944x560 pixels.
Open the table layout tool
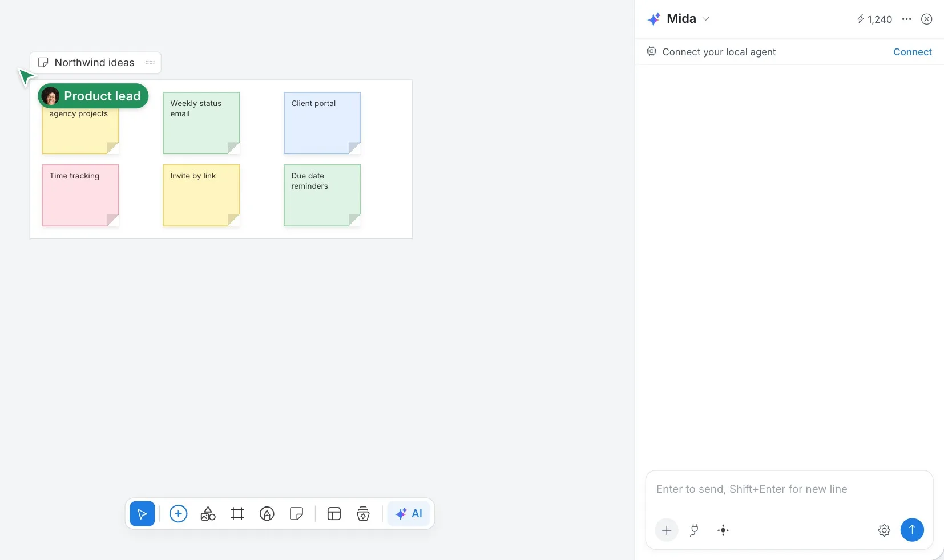click(x=334, y=514)
